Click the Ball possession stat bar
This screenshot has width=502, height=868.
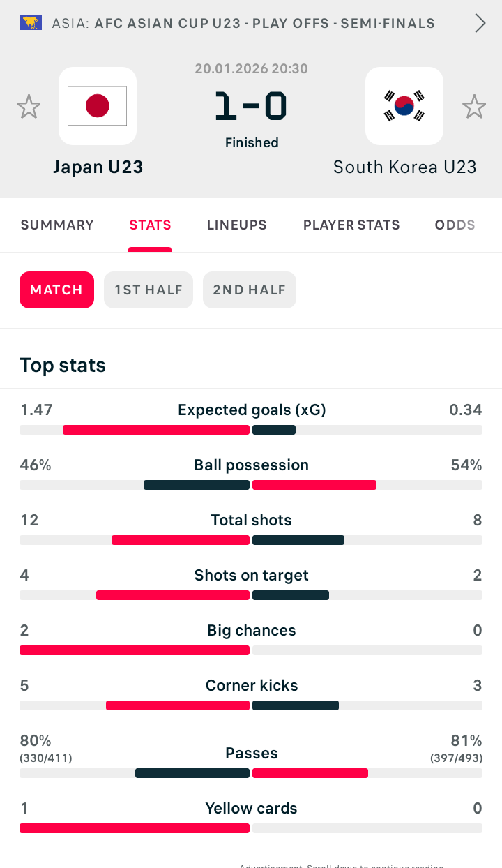[x=251, y=484]
